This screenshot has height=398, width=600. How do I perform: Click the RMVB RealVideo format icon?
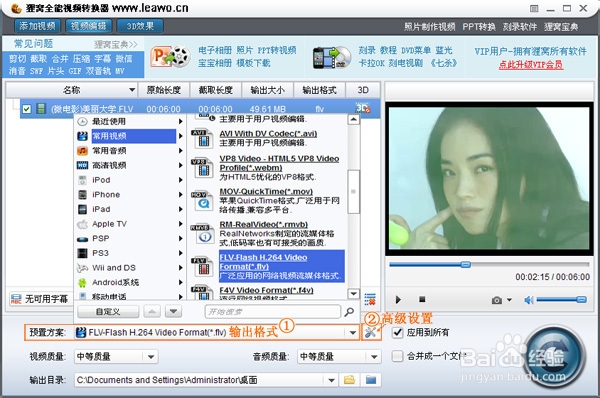202,233
